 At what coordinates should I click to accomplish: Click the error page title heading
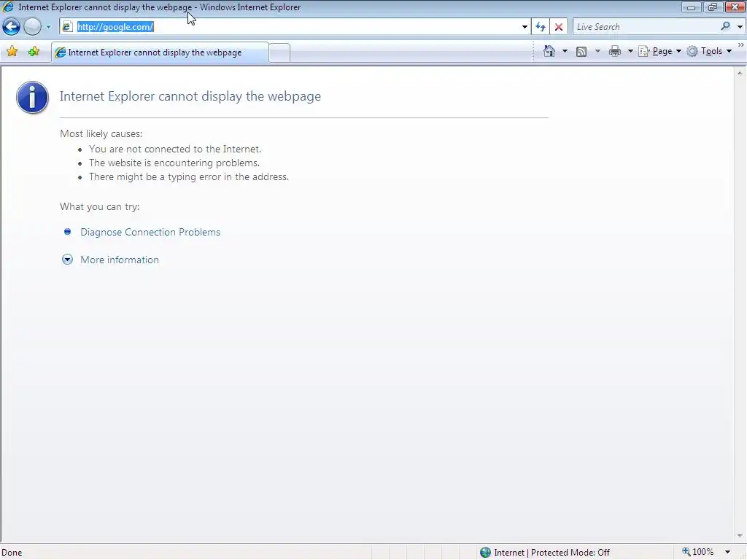[190, 96]
